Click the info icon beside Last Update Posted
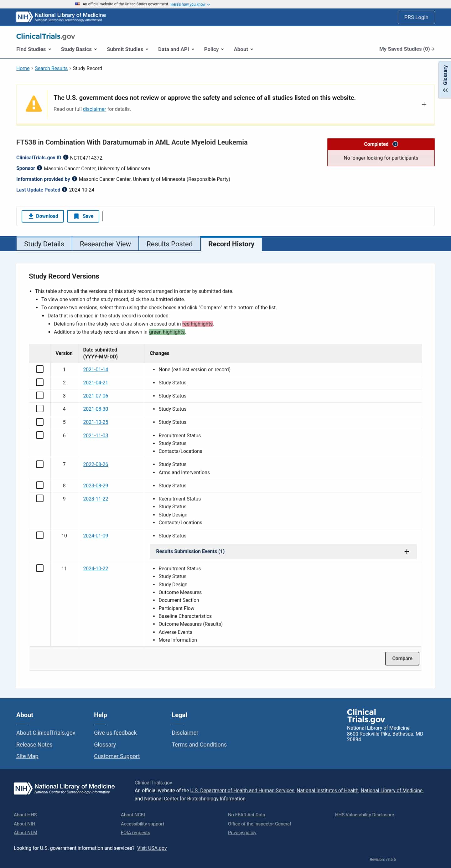This screenshot has width=451, height=868. 65,190
